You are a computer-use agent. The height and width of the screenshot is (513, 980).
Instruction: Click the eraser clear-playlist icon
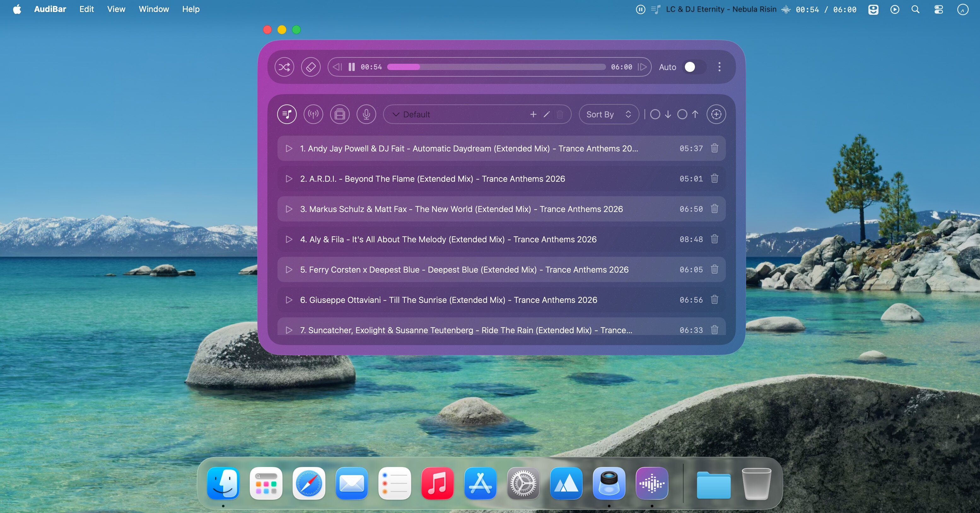click(311, 67)
